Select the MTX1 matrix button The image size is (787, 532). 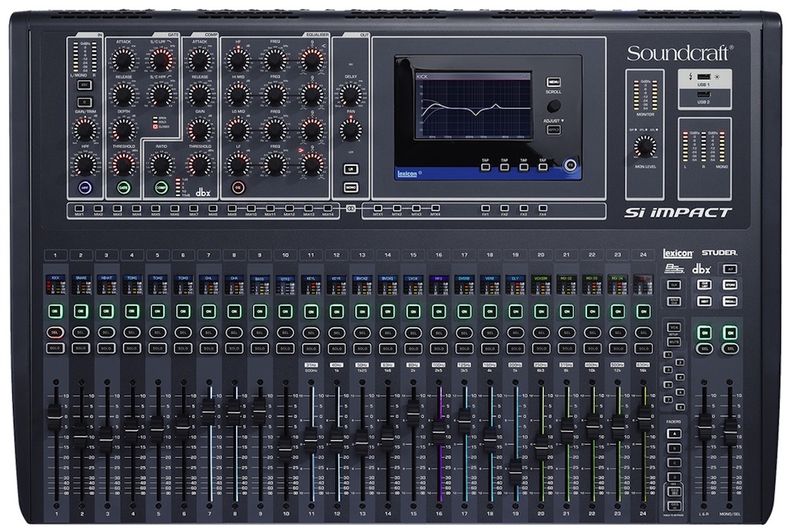[x=378, y=208]
